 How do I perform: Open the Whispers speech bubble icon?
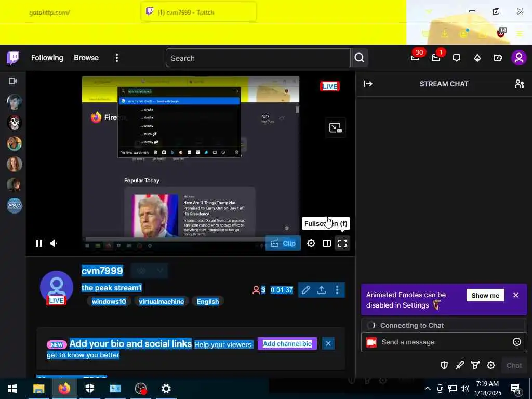tap(457, 58)
